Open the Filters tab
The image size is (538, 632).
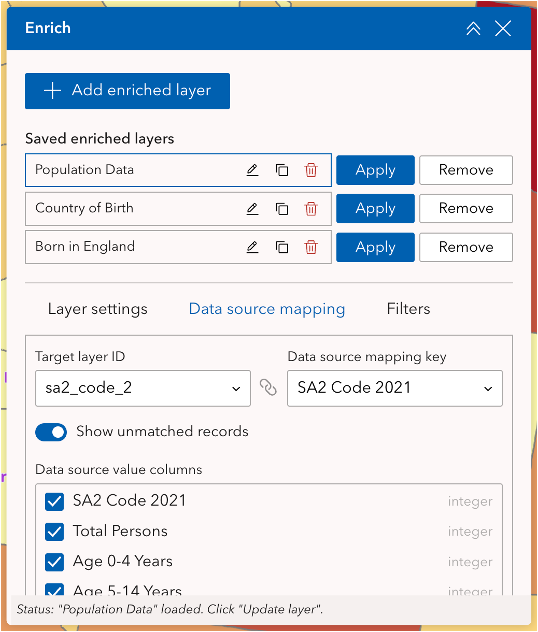408,309
